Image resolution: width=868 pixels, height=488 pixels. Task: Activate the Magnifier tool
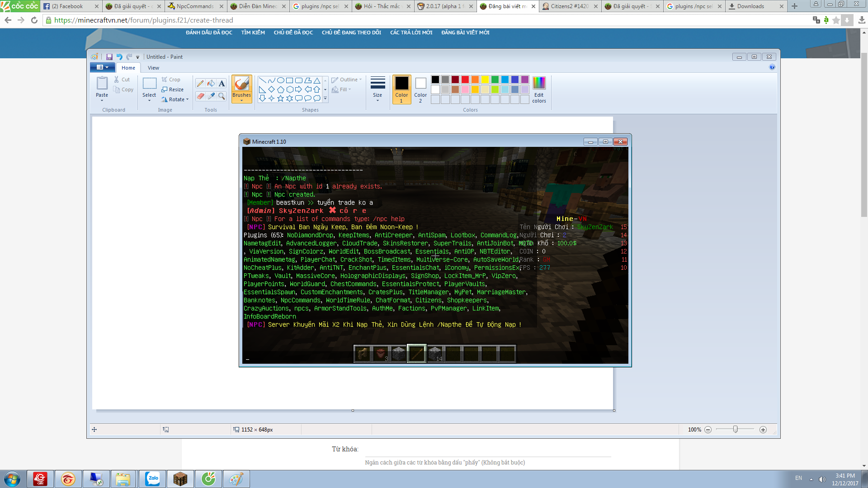222,96
